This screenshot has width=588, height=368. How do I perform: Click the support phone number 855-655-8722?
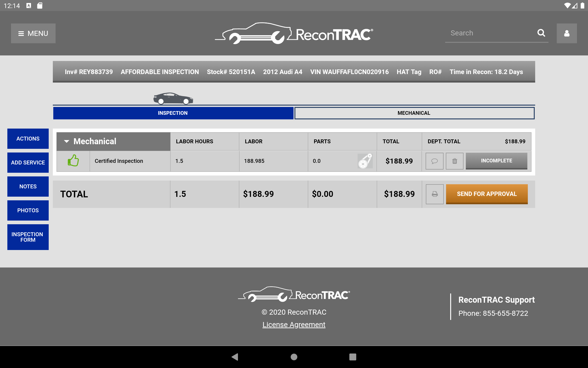(x=505, y=313)
